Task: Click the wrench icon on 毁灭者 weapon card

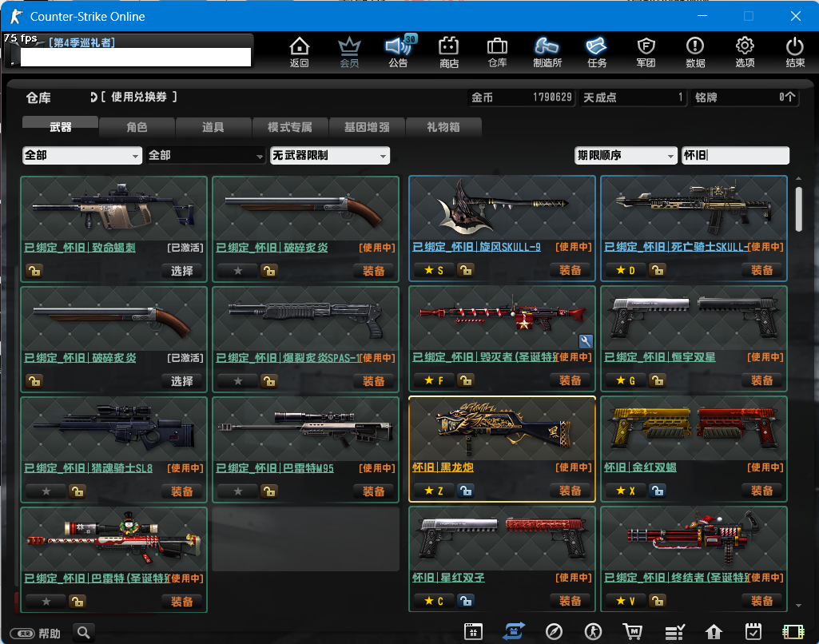Action: (x=586, y=342)
